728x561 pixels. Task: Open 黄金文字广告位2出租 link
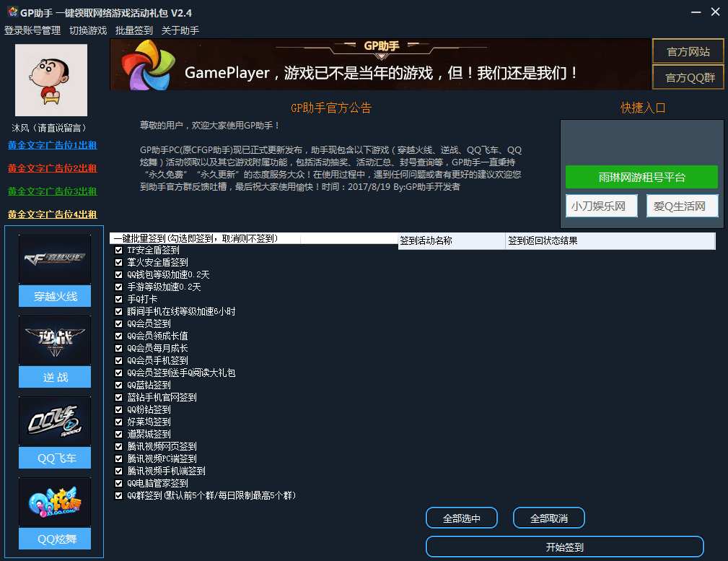pos(52,168)
